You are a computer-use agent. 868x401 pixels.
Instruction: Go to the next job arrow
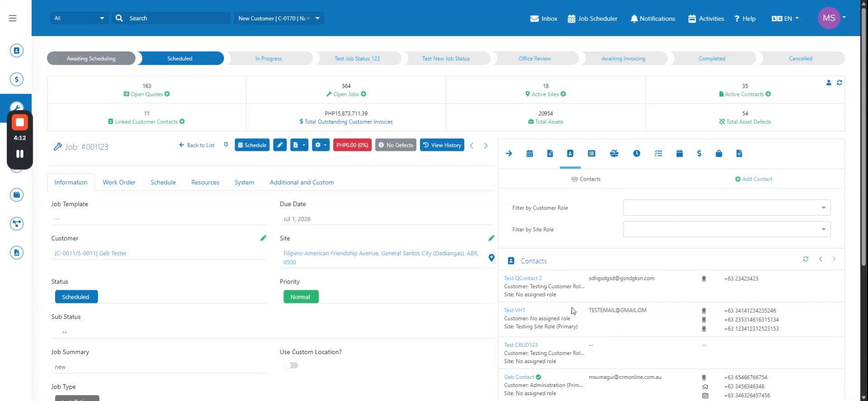486,145
